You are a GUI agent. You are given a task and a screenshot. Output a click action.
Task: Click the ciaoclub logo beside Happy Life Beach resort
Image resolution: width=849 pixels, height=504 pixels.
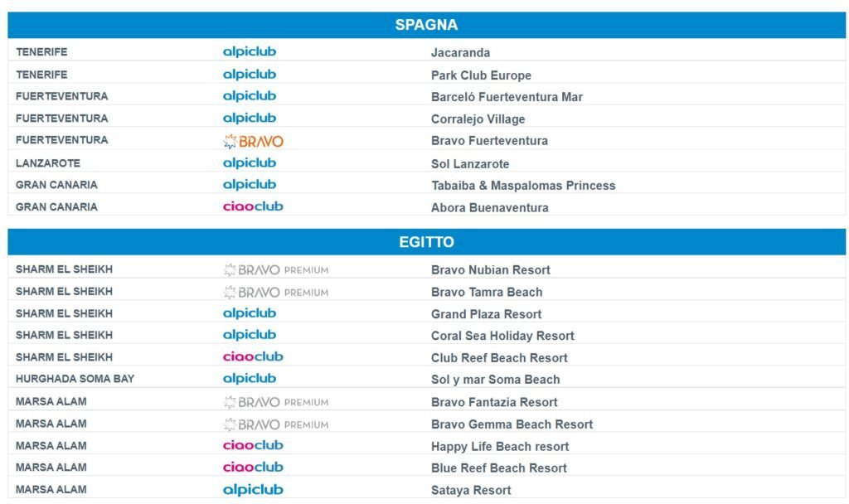(x=253, y=446)
